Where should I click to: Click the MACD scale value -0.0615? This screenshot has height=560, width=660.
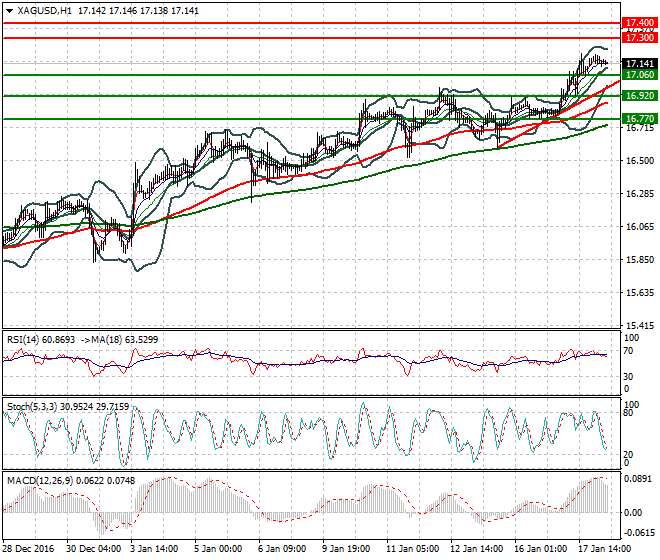click(x=639, y=533)
